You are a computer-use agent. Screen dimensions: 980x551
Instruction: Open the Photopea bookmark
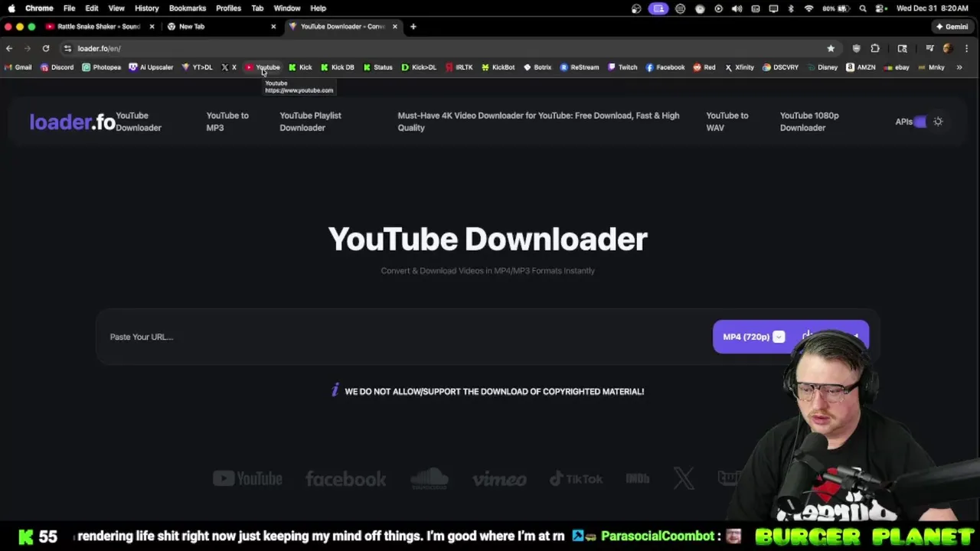[x=102, y=67]
